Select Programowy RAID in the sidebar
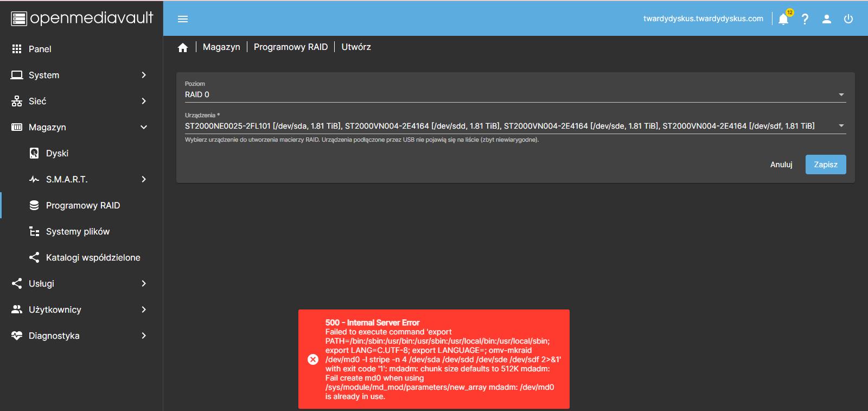Viewport: 868px width, 411px height. click(81, 205)
